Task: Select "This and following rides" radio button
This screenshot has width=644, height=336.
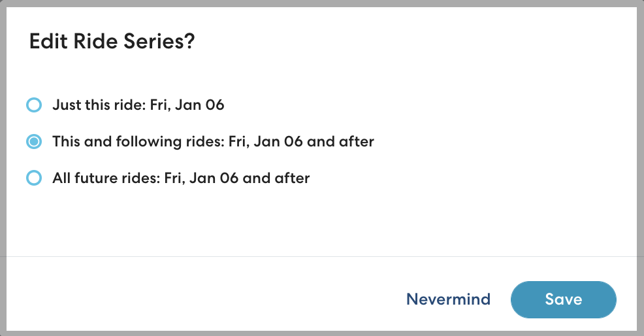Action: pyautogui.click(x=33, y=141)
